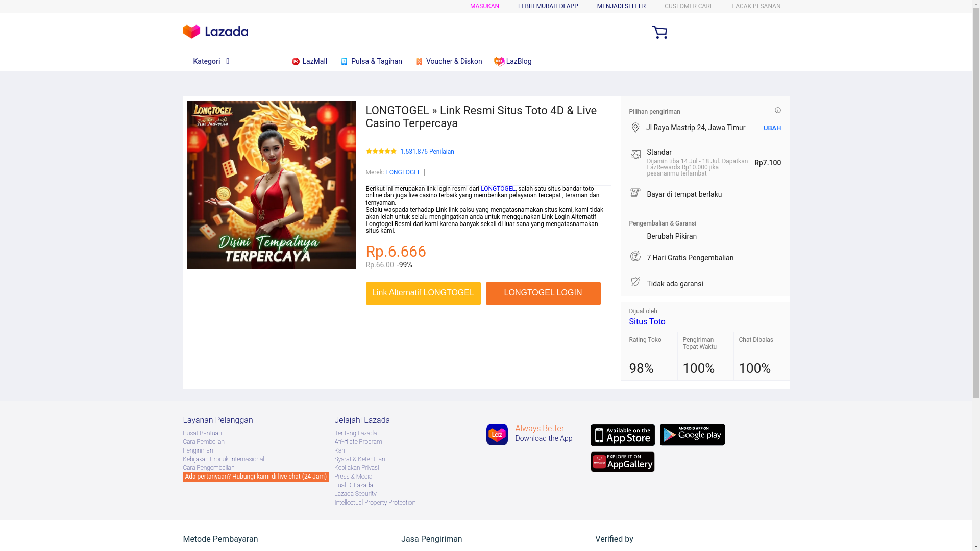Open CUSTOMER CARE menu item

point(689,6)
